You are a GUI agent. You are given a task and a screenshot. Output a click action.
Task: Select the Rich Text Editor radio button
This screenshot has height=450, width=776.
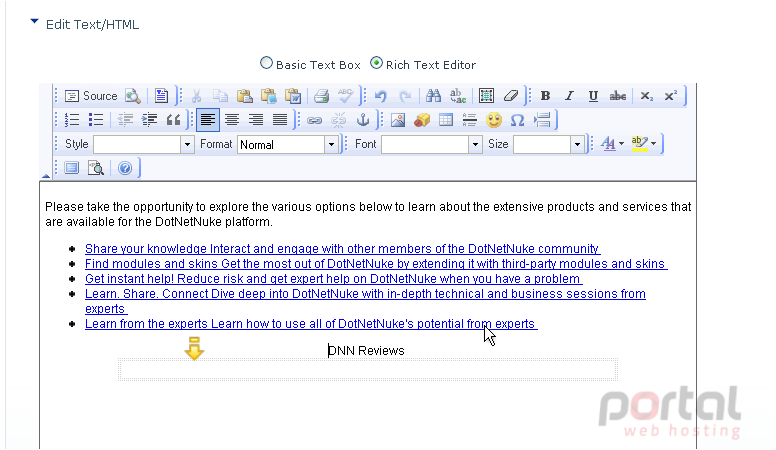(x=376, y=63)
